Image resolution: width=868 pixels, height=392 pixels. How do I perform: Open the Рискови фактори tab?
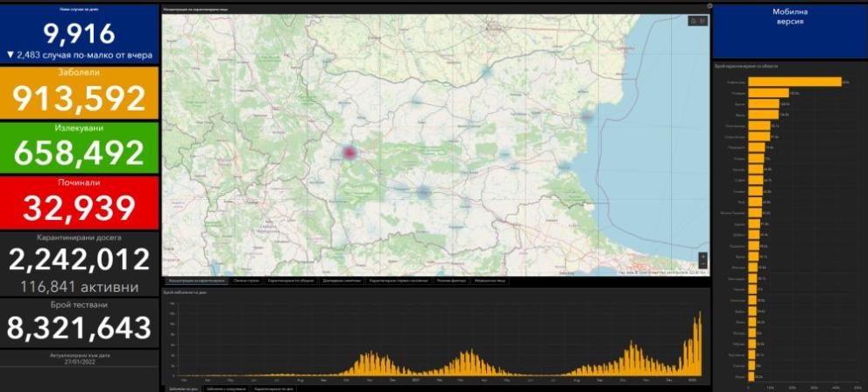[x=450, y=282]
